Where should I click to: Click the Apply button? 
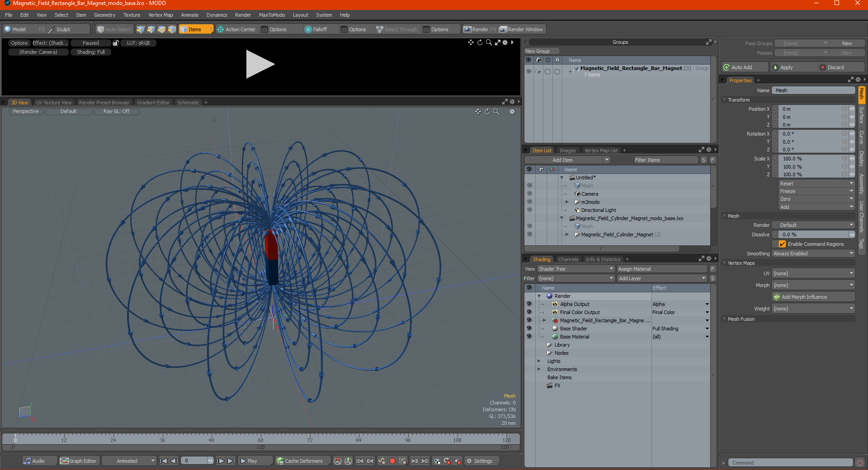(793, 67)
